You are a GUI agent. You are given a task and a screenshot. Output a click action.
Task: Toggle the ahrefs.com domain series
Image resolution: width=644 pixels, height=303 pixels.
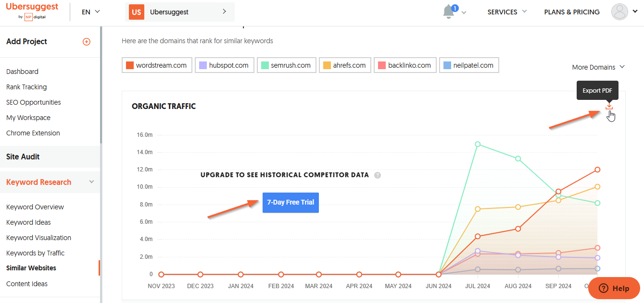click(x=345, y=65)
